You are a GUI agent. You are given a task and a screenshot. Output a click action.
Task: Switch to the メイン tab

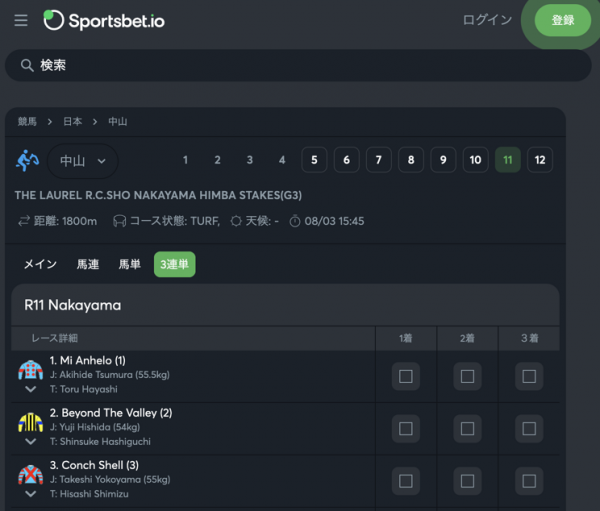tap(40, 265)
